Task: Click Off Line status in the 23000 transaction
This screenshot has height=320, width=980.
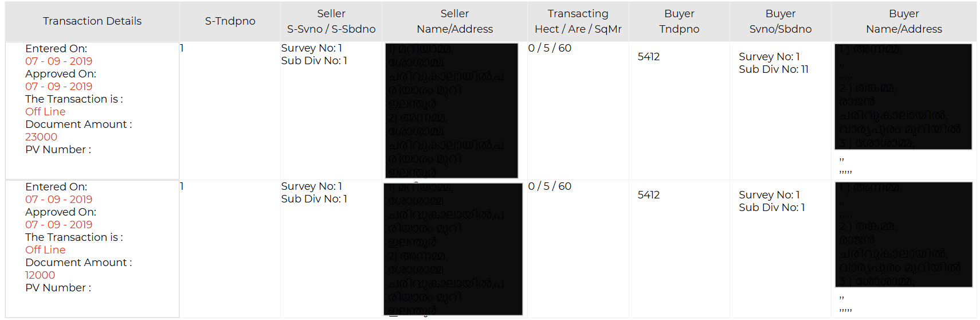Action: point(45,112)
